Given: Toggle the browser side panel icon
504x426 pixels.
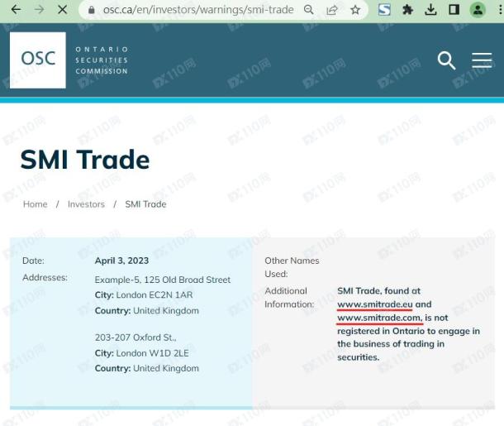Looking at the screenshot, I should click(x=454, y=10).
